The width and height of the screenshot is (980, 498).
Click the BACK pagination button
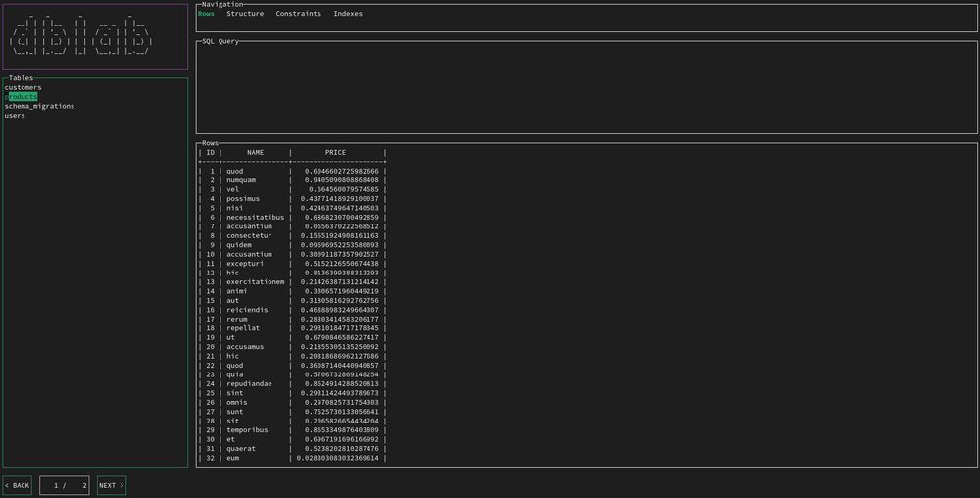[18, 485]
